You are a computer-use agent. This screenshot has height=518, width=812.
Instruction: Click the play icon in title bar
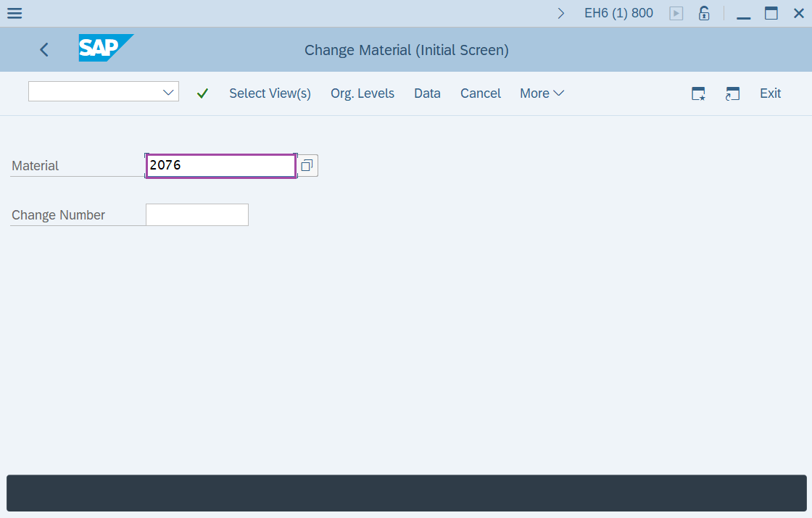(676, 13)
